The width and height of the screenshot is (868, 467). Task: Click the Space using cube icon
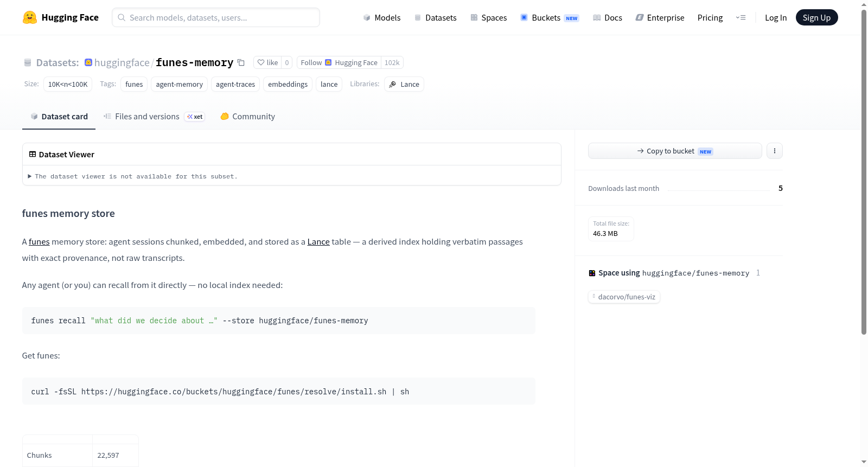coord(592,273)
